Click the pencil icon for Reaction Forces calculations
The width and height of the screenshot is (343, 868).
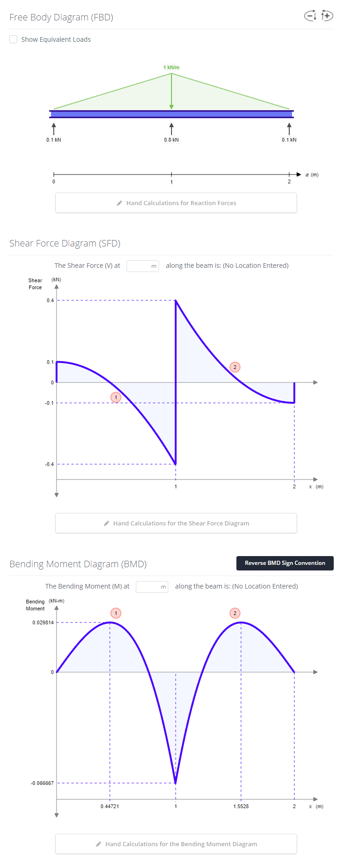point(118,203)
